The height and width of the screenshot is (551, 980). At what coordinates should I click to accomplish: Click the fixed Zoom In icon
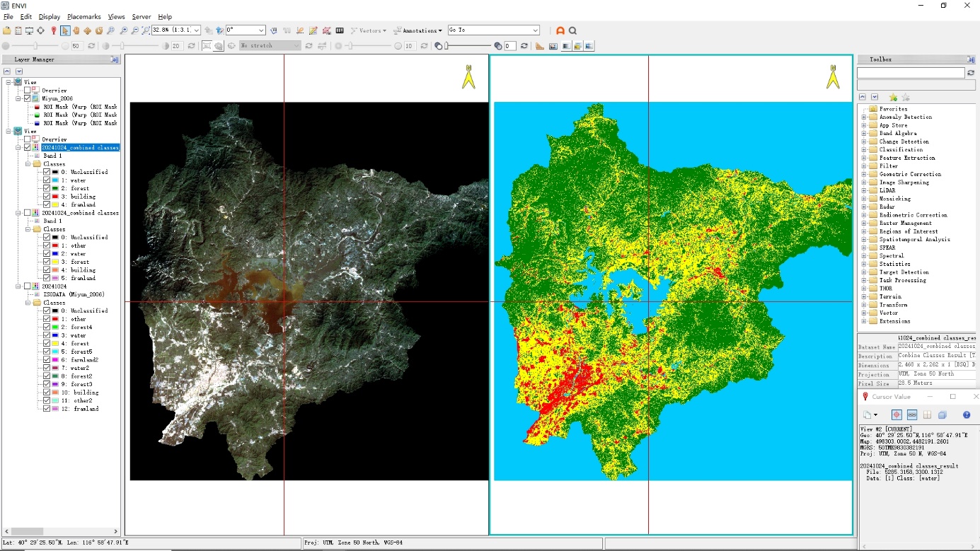[123, 30]
